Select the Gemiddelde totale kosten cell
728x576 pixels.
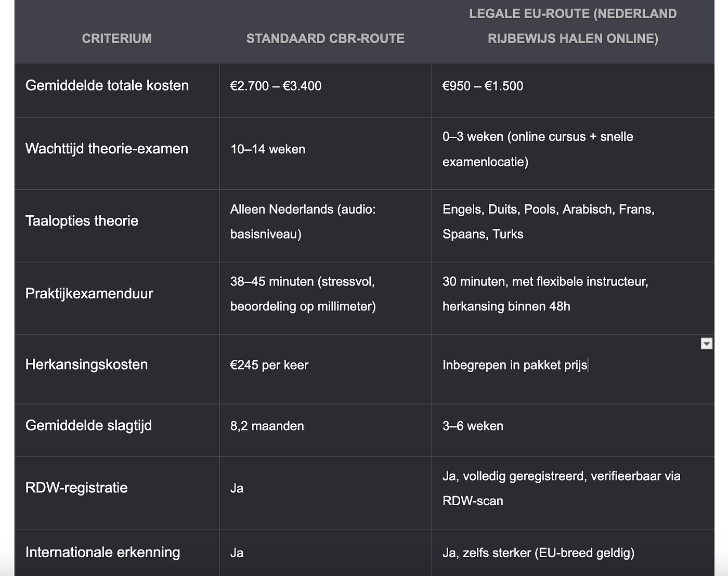click(107, 86)
